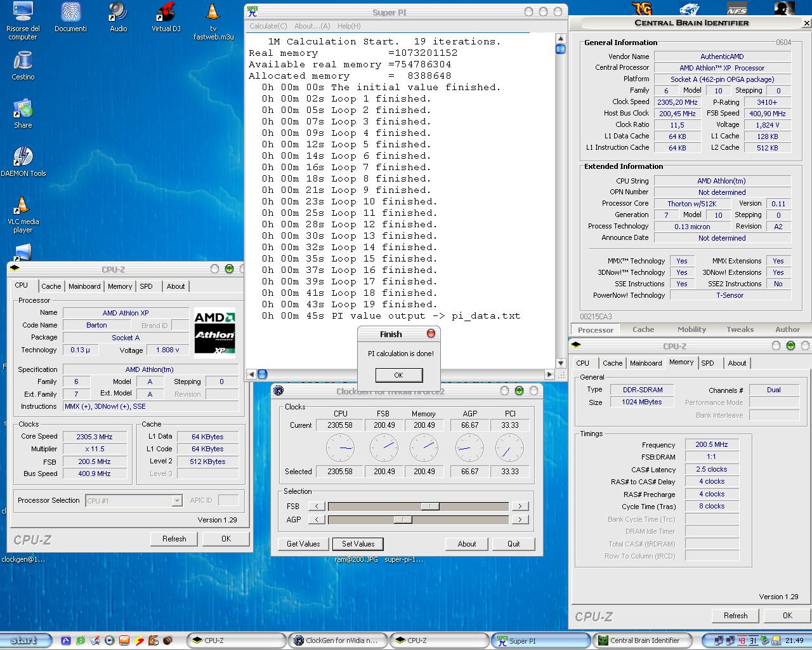The image size is (812, 650).
Task: Click the P-Rating value 3410+
Action: 767,102
